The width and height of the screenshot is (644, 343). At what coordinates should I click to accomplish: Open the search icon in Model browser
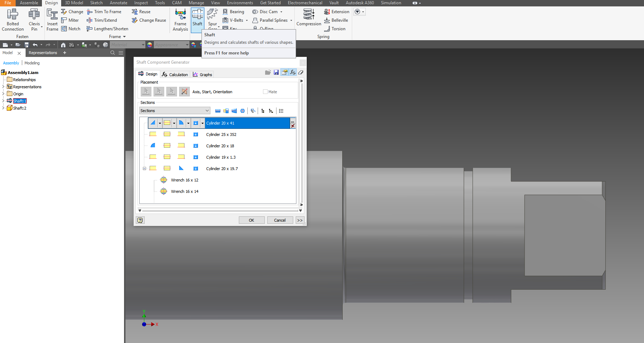click(x=113, y=53)
